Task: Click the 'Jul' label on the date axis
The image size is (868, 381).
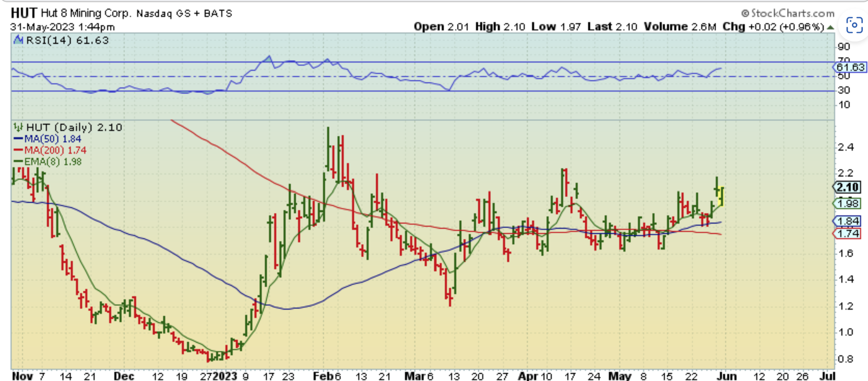Action: click(827, 376)
